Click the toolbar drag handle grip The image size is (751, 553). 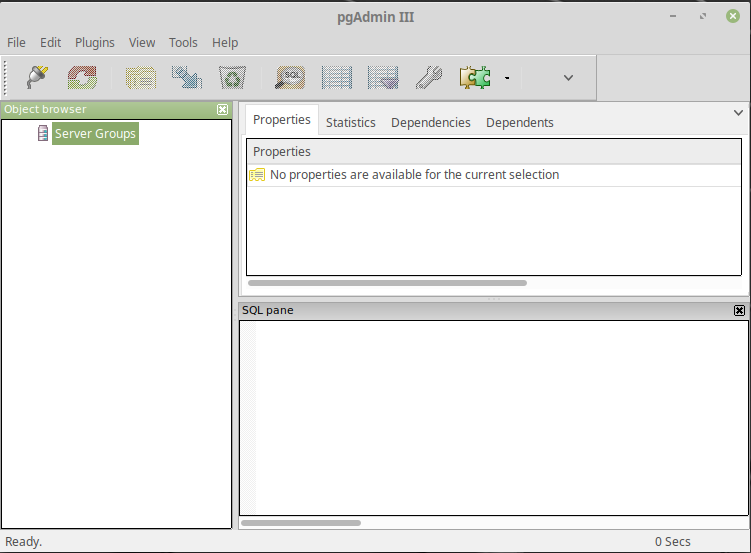[5, 78]
